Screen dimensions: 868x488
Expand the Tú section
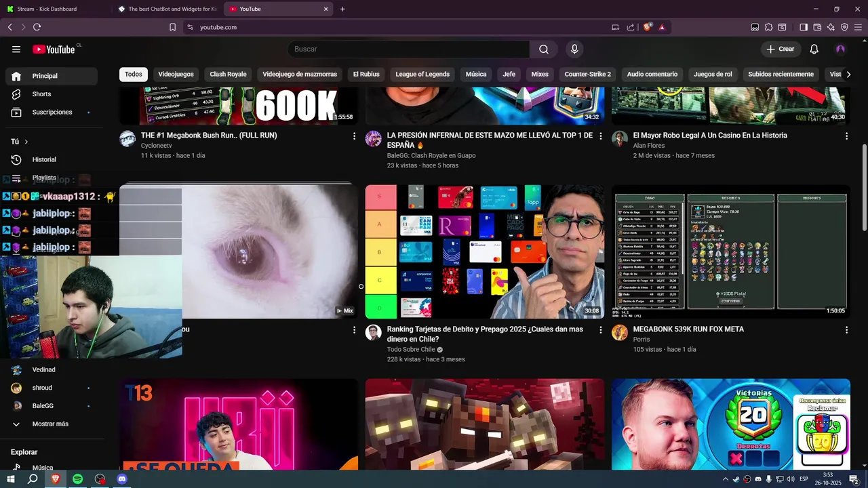(x=19, y=142)
